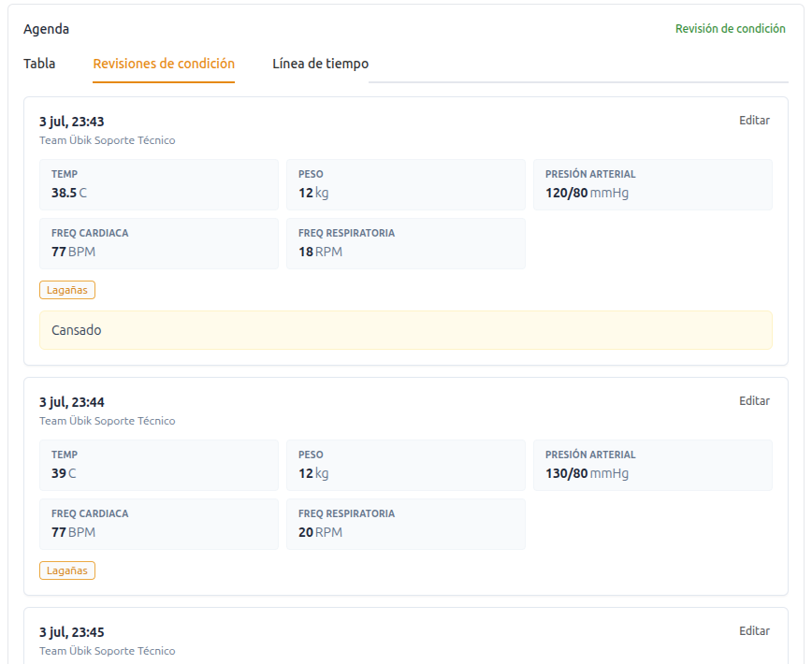Click the '3 jul, 23:44' timestamp

[71, 402]
